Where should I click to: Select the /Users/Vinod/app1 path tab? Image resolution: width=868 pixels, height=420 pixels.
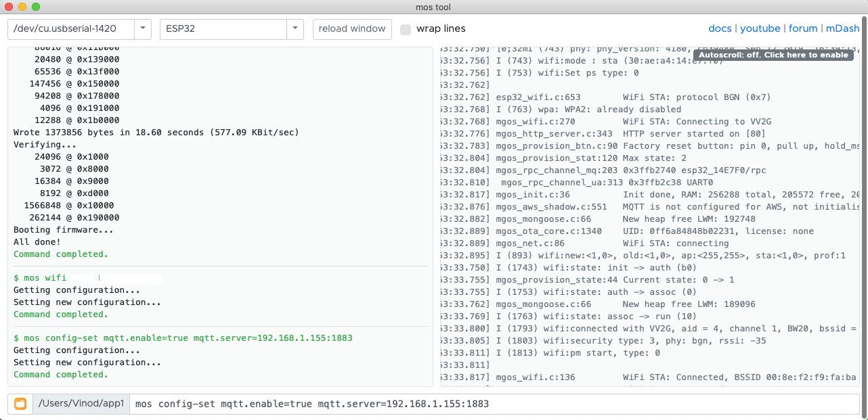click(x=81, y=404)
